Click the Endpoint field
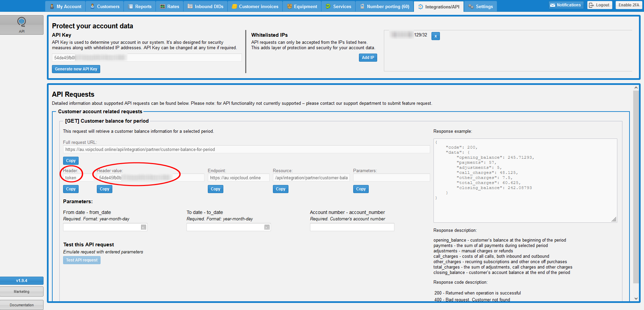The image size is (644, 310). 239,178
